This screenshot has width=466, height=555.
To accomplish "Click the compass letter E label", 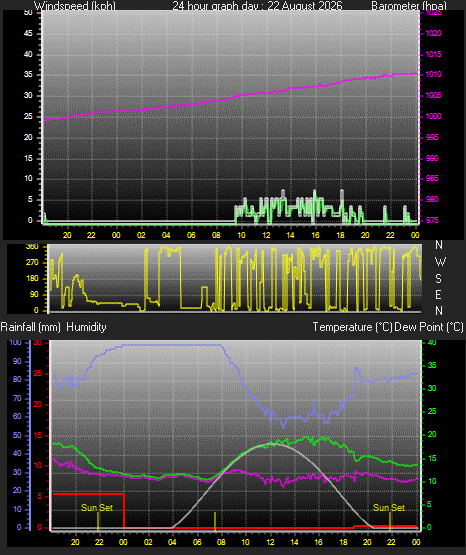I will tap(438, 294).
